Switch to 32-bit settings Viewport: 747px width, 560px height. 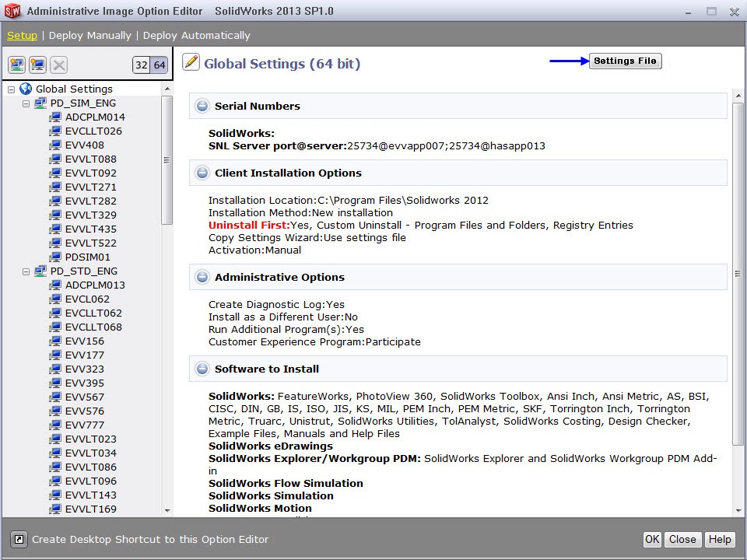pyautogui.click(x=142, y=65)
